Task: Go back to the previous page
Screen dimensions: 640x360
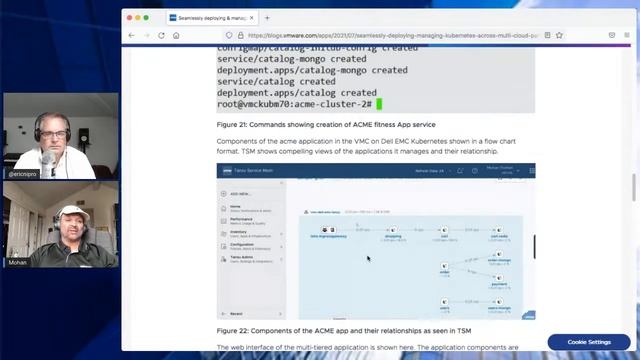Action: (131, 36)
